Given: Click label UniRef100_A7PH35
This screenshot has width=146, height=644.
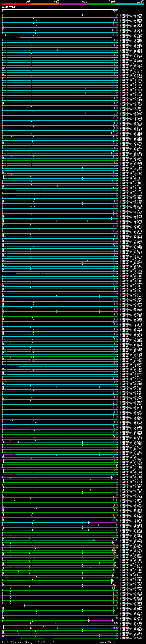Looking at the screenshot, I should pyautogui.click(x=131, y=211).
